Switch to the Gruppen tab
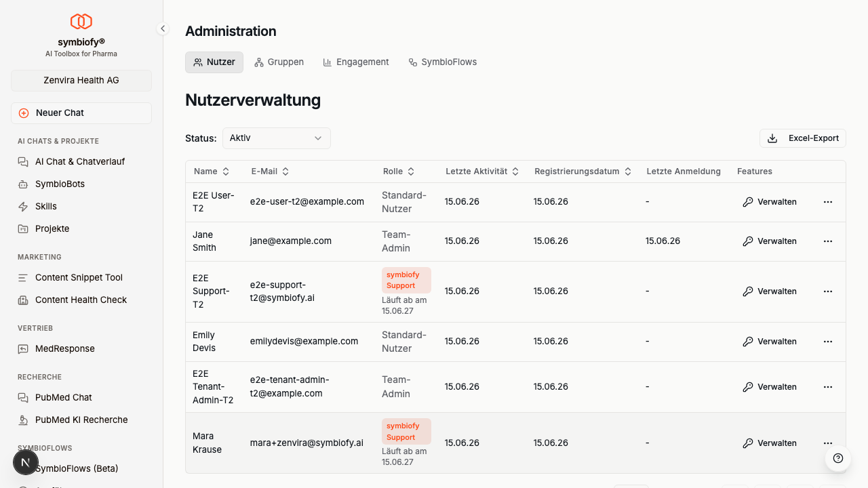Viewport: 868px width, 488px height. [x=279, y=62]
